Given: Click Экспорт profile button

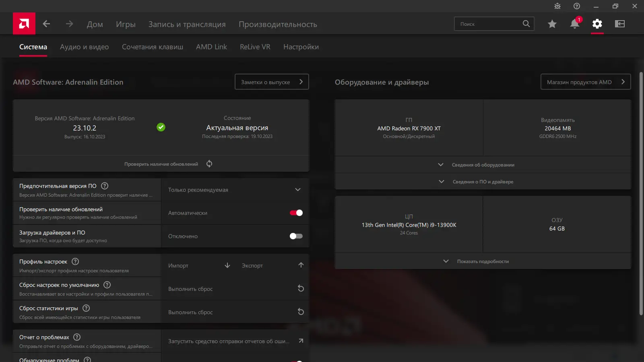Looking at the screenshot, I should click(x=273, y=265).
